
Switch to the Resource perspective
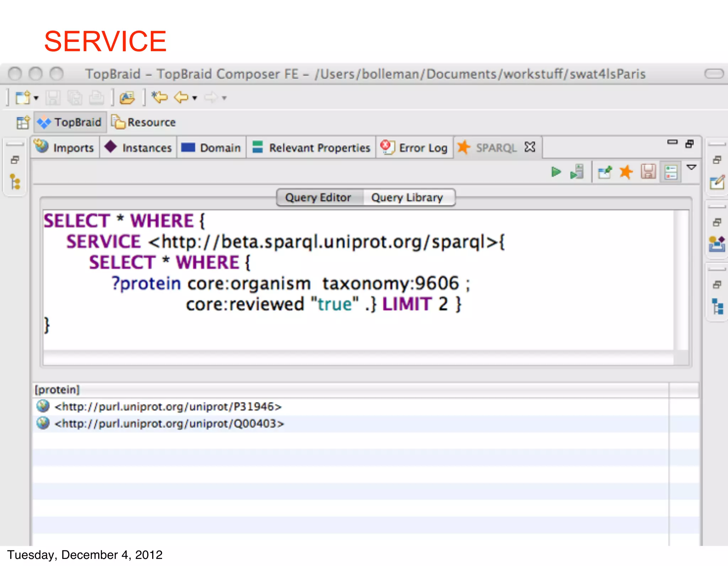[144, 123]
